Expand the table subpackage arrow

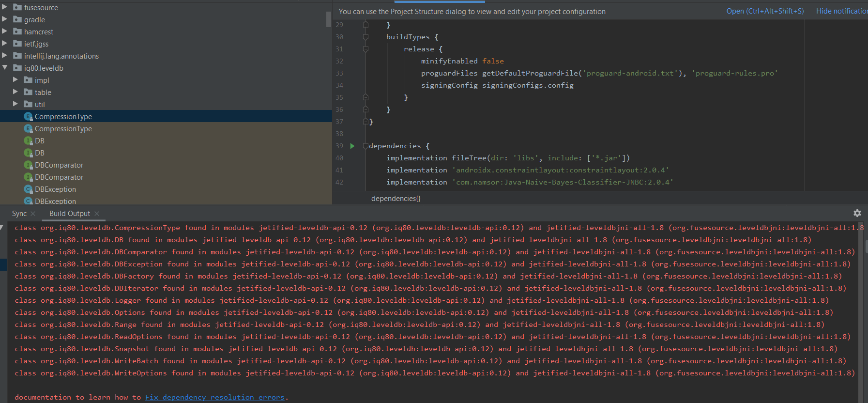pos(15,92)
